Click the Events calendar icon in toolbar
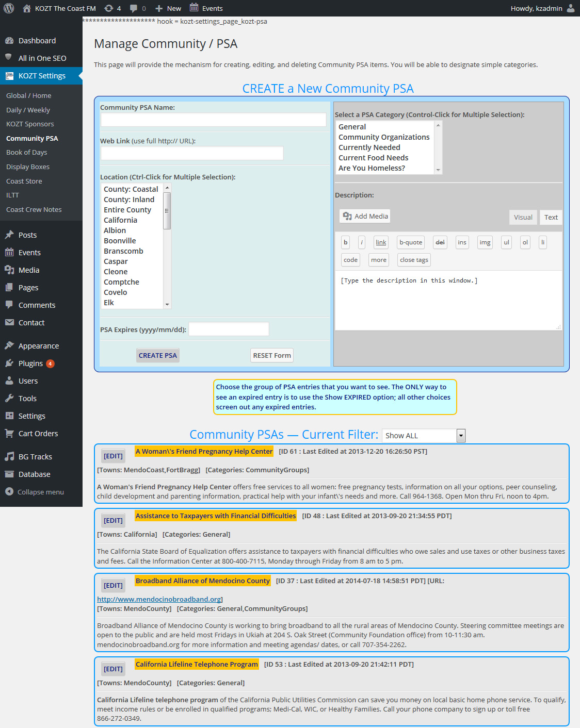The width and height of the screenshot is (580, 728). (194, 8)
